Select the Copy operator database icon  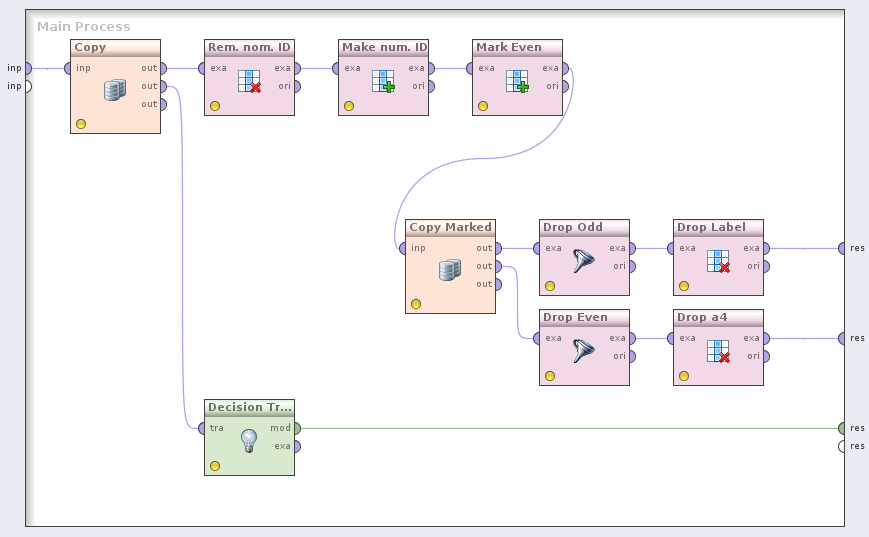115,90
